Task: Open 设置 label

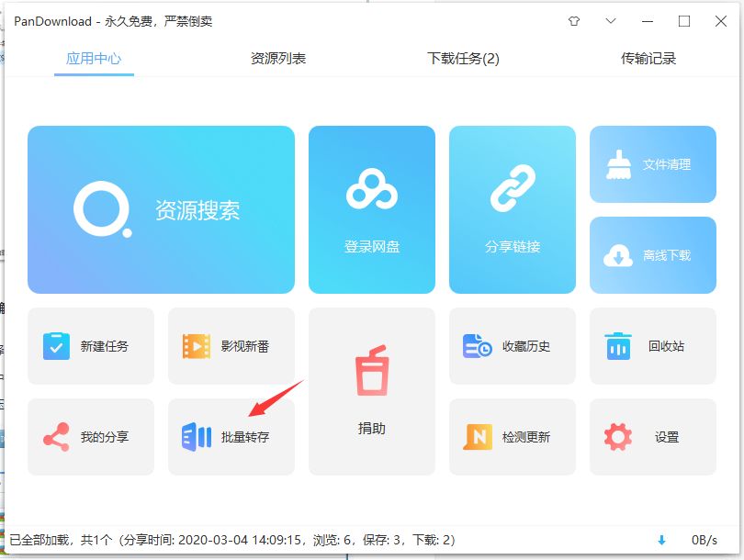Action: [x=667, y=437]
